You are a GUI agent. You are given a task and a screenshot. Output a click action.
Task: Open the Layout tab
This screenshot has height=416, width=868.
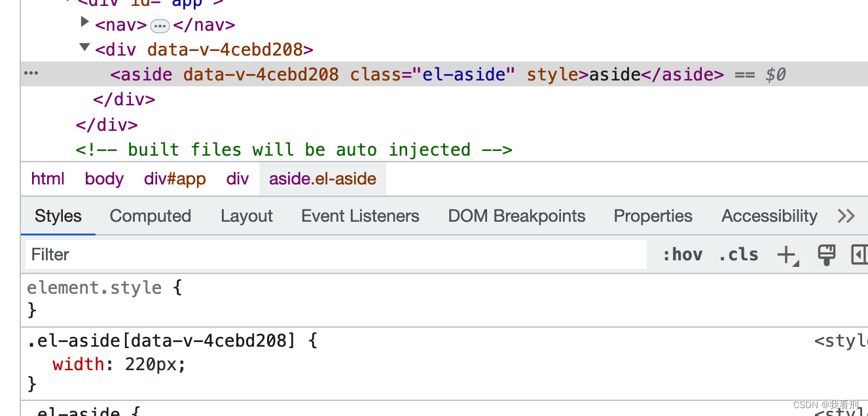tap(247, 217)
